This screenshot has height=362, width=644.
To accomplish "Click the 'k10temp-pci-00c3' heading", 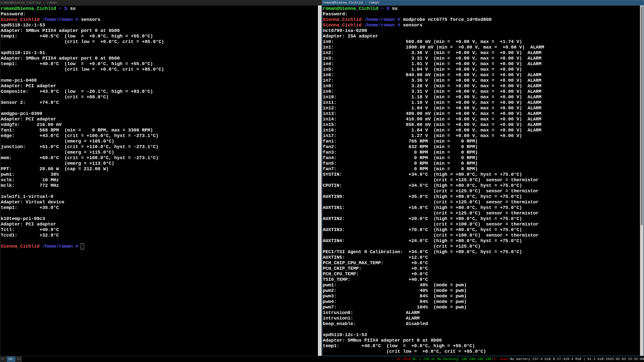I will (23, 219).
